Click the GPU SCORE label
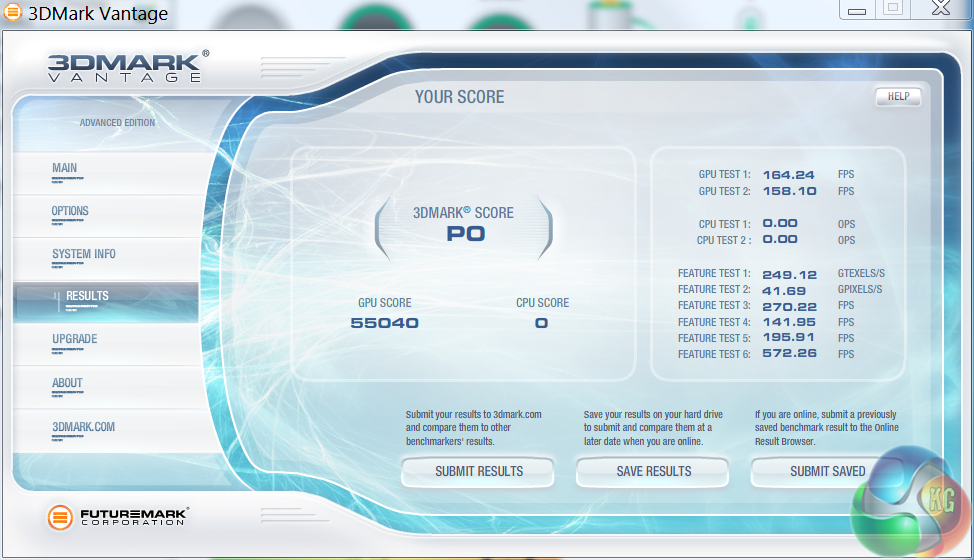The width and height of the screenshot is (974, 560). coord(385,303)
